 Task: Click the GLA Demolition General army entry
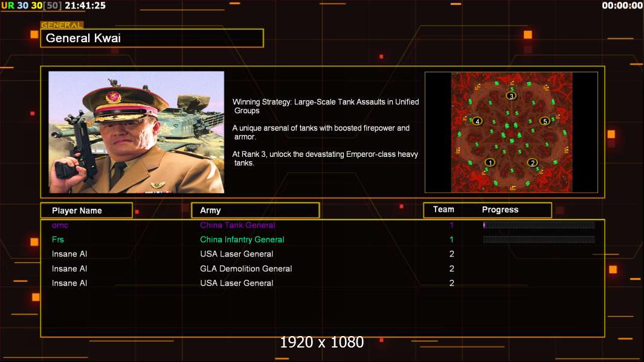coord(246,268)
